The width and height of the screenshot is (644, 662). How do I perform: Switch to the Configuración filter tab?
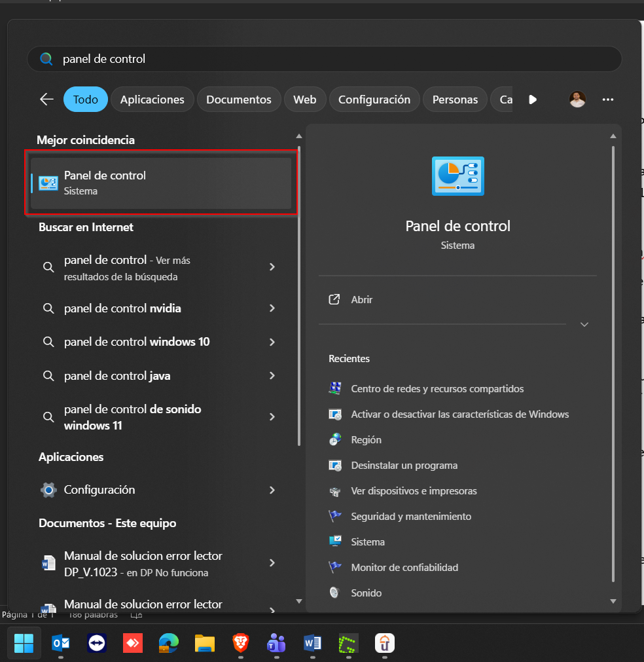374,100
